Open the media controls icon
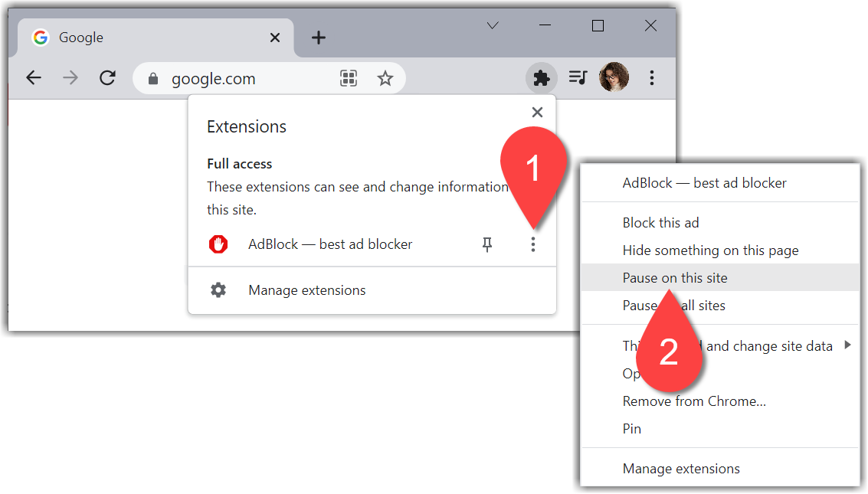 tap(578, 77)
